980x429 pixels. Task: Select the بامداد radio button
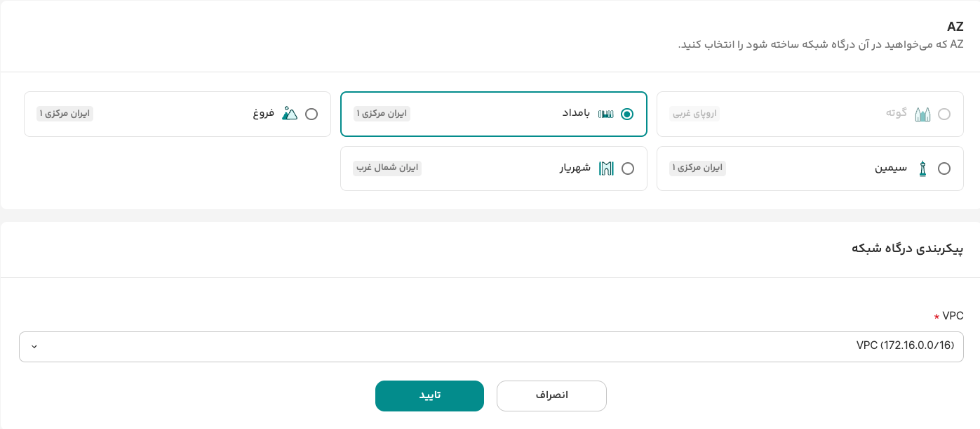627,114
